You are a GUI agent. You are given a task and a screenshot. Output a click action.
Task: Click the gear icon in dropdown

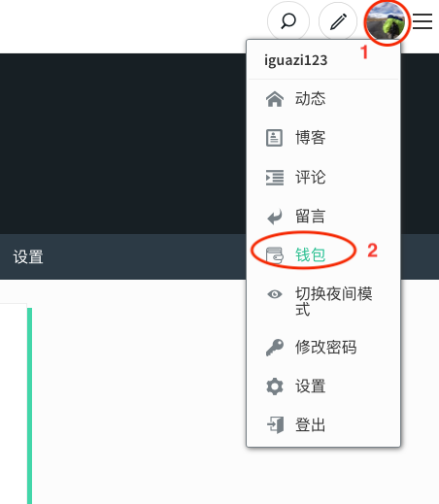click(x=275, y=386)
